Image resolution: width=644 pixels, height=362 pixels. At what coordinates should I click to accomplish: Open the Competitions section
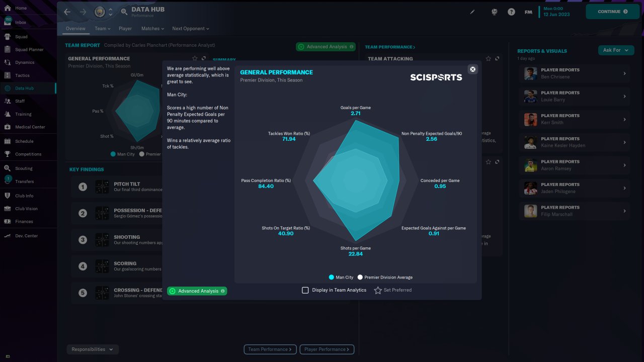pos(28,154)
